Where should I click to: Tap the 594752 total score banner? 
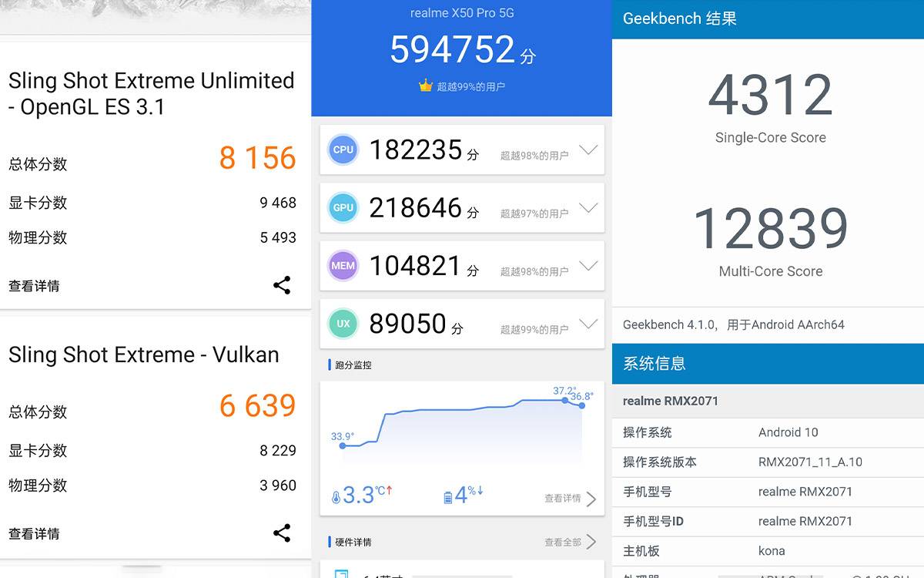pos(460,50)
